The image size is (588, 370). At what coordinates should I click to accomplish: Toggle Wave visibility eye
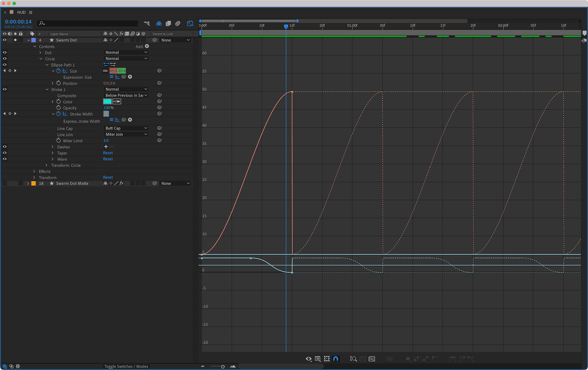point(5,159)
